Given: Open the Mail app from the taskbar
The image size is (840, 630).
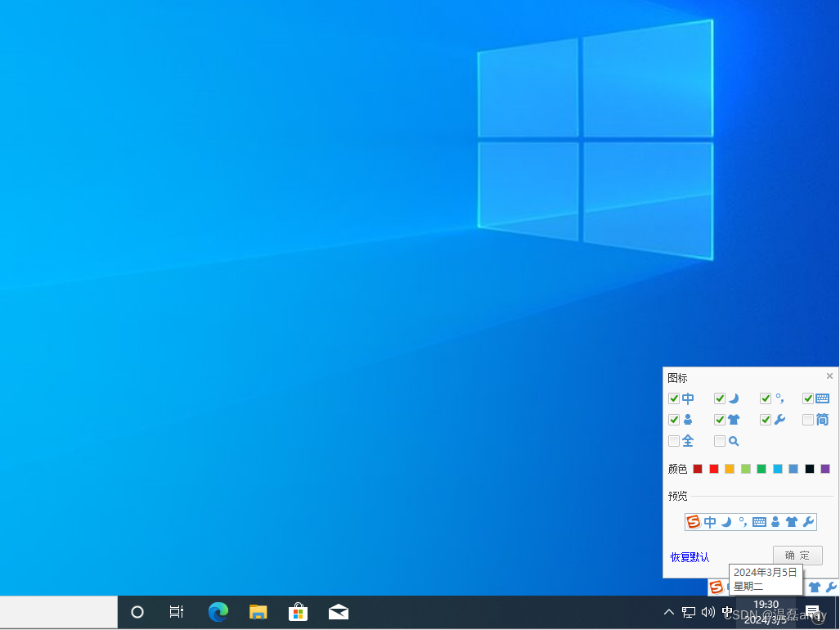Looking at the screenshot, I should tap(338, 612).
